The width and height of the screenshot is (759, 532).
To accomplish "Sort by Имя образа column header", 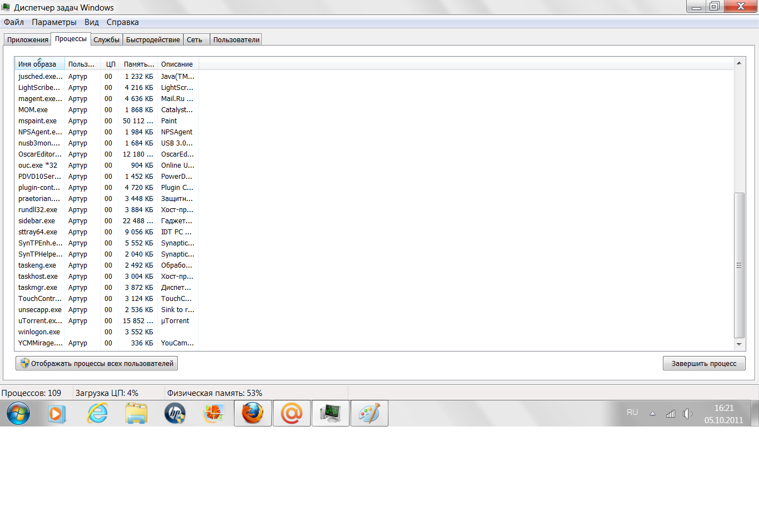I will [x=39, y=64].
